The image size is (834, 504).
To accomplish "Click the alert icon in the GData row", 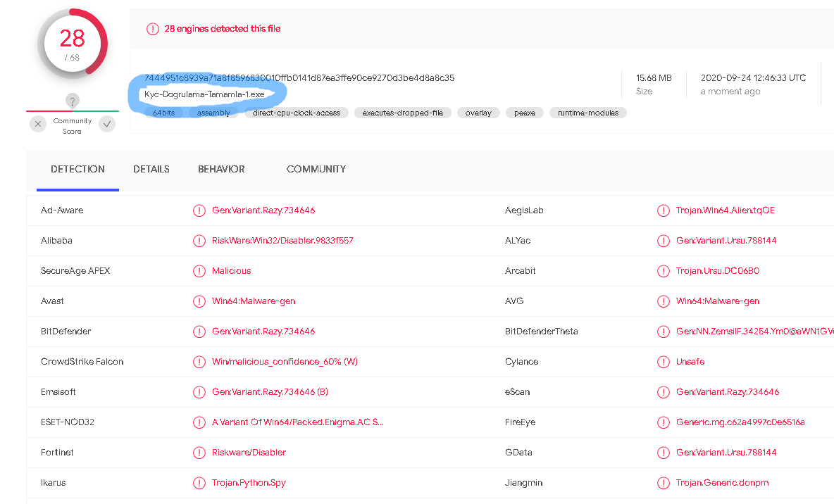I will click(664, 453).
